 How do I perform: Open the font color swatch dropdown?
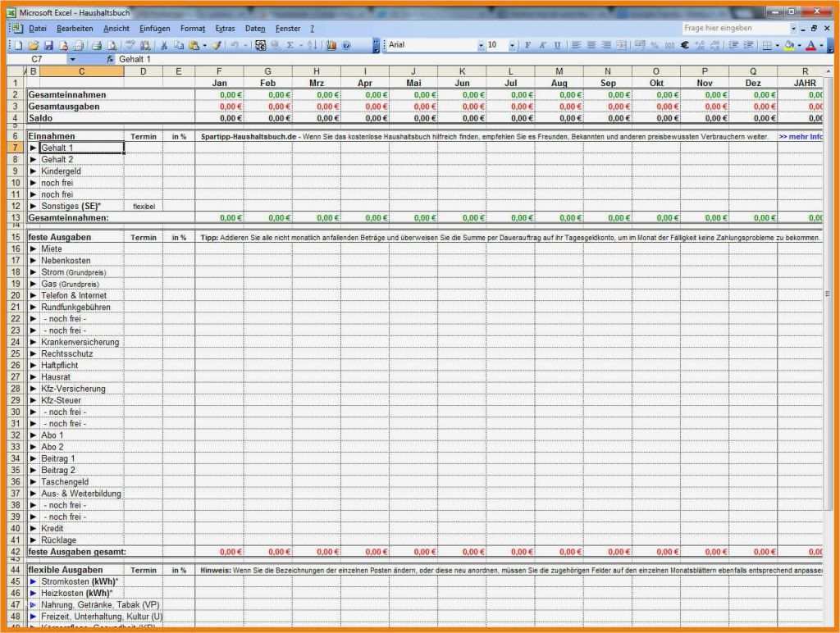point(820,44)
